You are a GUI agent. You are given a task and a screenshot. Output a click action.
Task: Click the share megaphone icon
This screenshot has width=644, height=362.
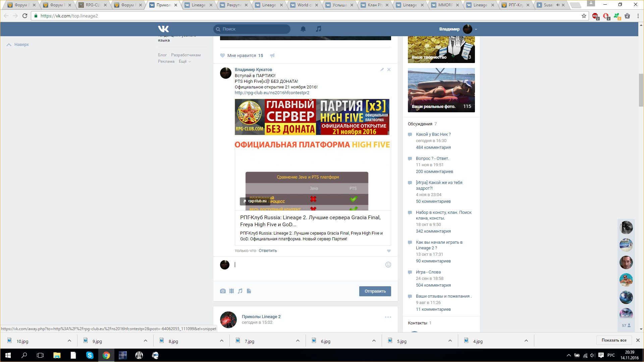coord(272,56)
